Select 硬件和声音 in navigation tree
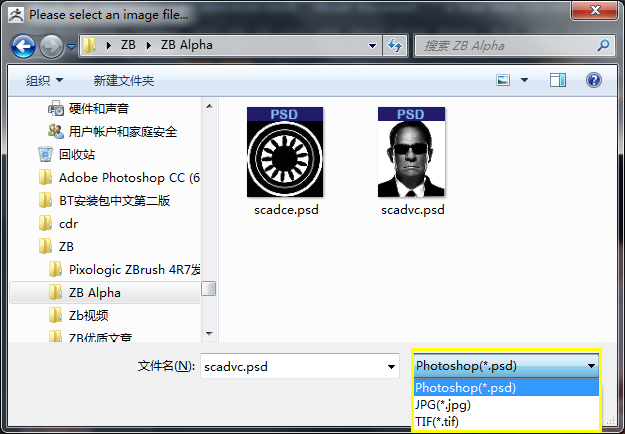 pos(99,108)
